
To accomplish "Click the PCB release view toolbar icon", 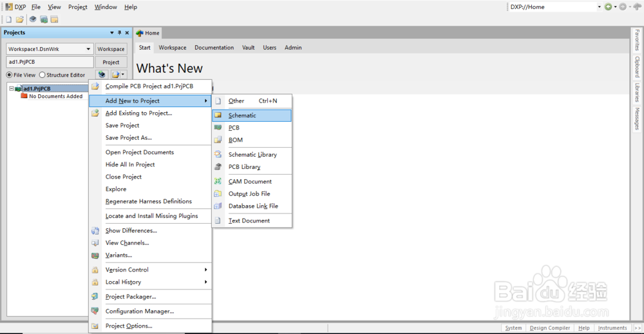I will click(44, 19).
